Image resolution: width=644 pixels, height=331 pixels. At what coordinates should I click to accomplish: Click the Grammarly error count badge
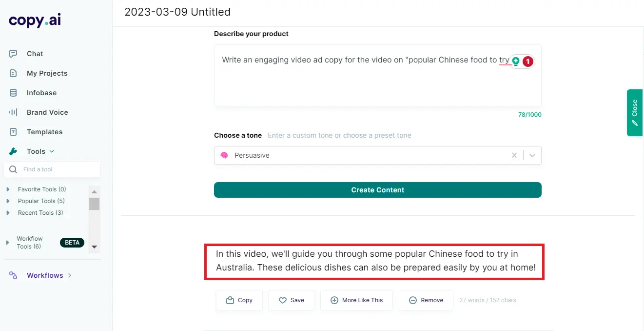coord(527,62)
